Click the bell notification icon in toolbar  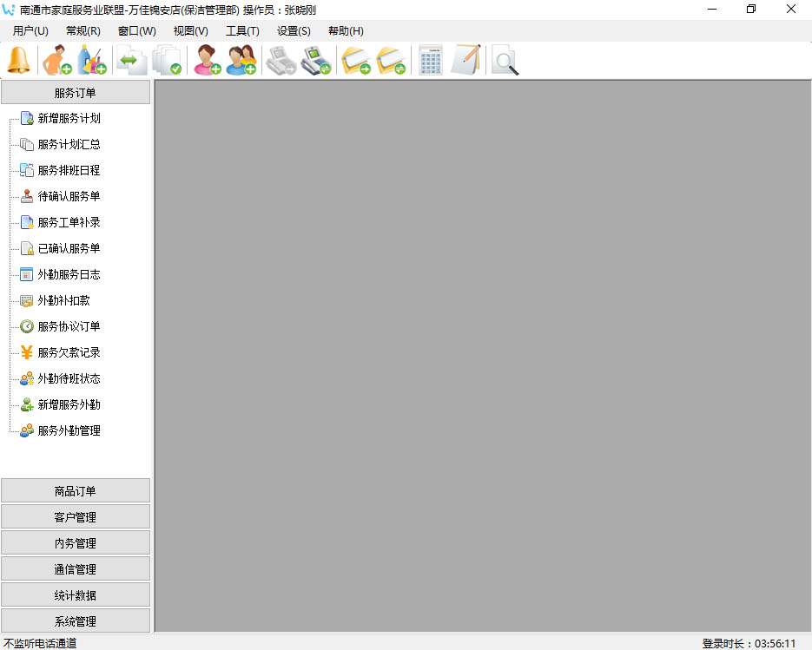18,61
